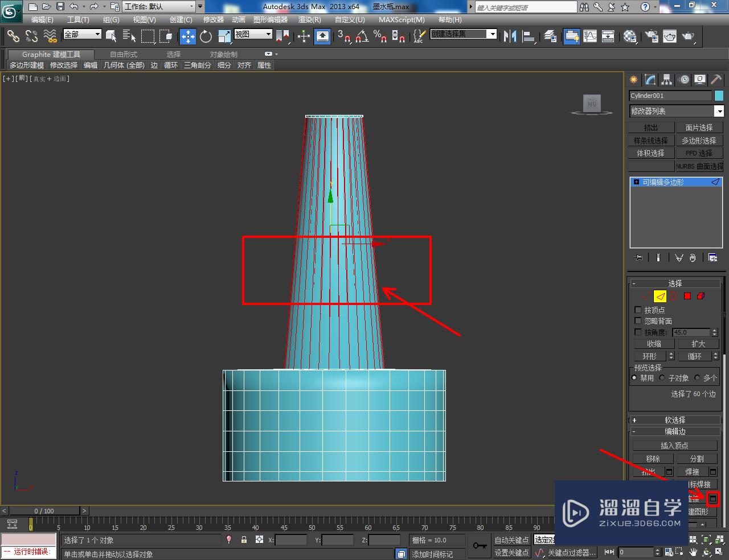Click the 收缩 shrink selection button
The image size is (729, 560).
coord(654,344)
